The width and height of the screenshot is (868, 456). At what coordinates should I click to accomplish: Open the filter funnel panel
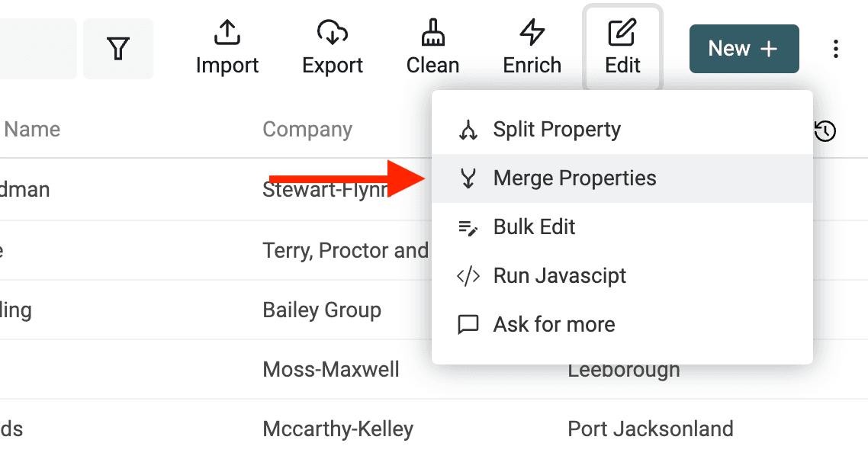pyautogui.click(x=118, y=48)
